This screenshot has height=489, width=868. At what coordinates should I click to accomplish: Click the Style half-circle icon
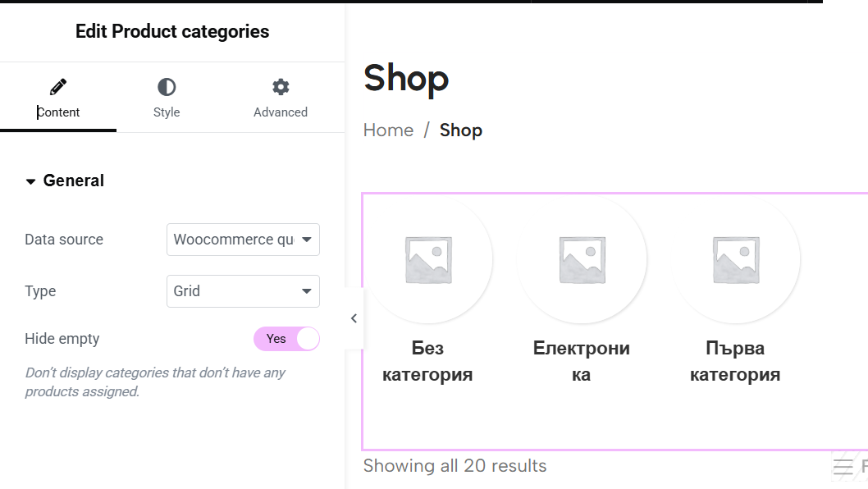[x=167, y=87]
